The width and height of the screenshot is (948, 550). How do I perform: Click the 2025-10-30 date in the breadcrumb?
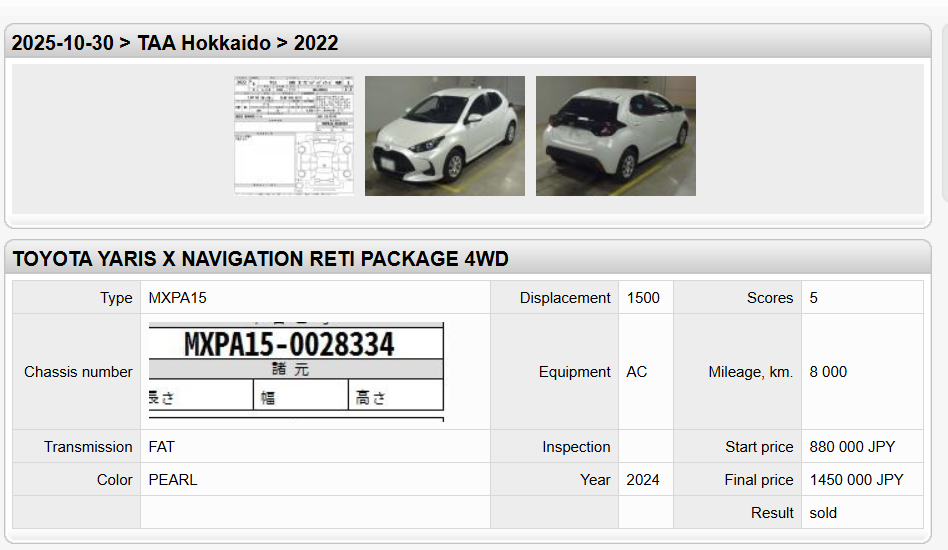coord(62,43)
